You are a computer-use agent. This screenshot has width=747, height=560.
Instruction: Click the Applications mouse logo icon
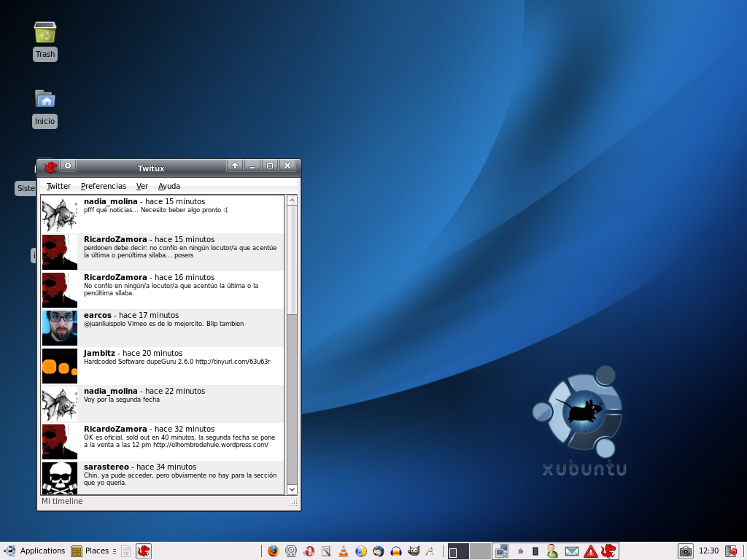[9, 551]
